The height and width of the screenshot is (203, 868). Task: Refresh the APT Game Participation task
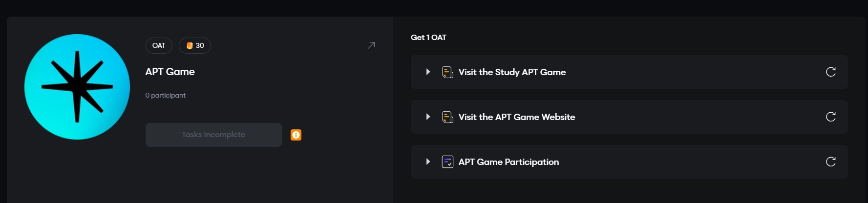tap(830, 162)
